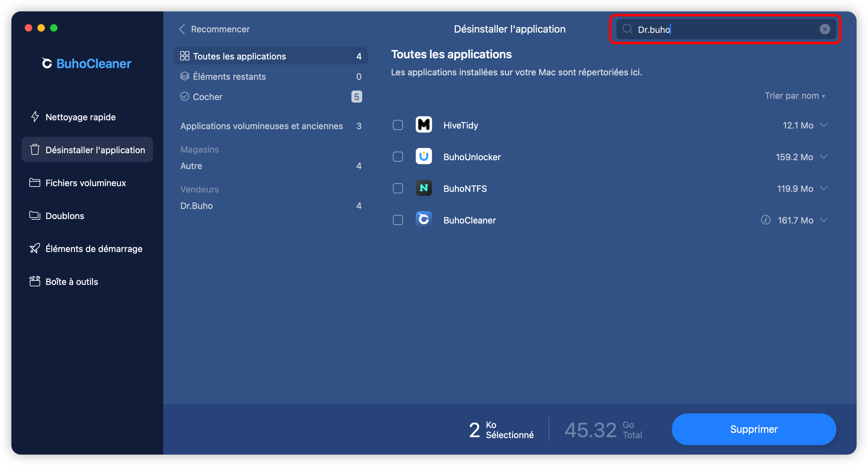Click the Supprimer button
This screenshot has width=868, height=466.
[753, 429]
